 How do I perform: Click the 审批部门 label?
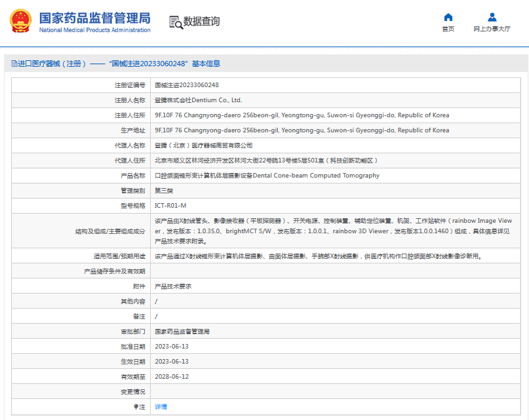click(133, 332)
